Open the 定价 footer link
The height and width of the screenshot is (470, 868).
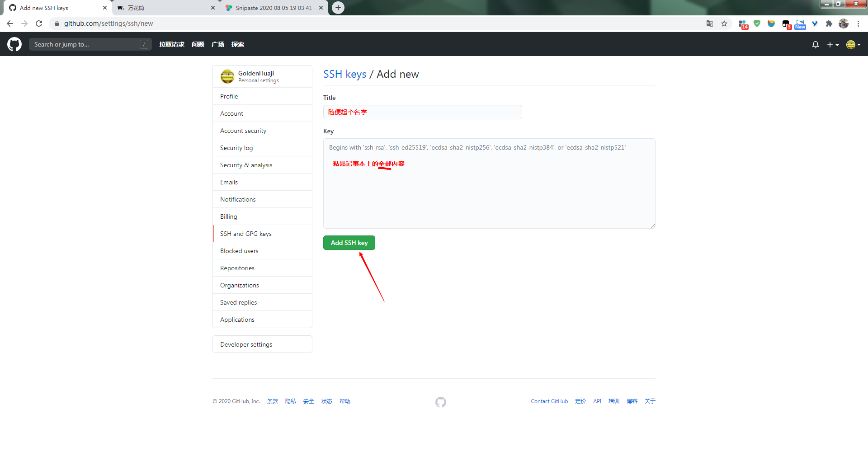[580, 401]
